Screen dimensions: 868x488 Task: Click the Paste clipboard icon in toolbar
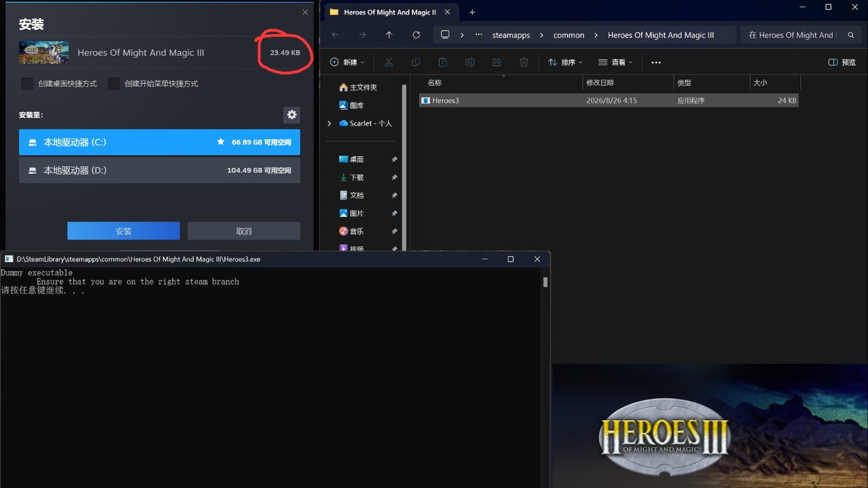443,62
